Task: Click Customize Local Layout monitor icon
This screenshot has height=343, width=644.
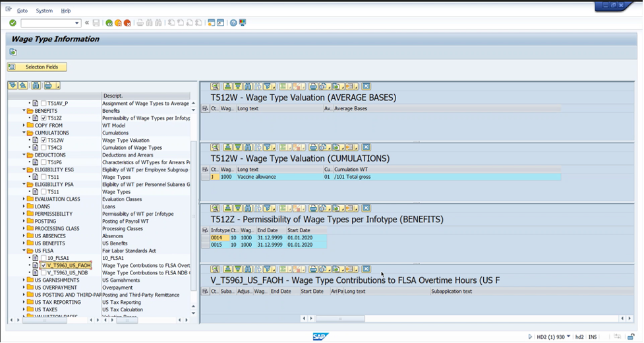Action: click(243, 23)
